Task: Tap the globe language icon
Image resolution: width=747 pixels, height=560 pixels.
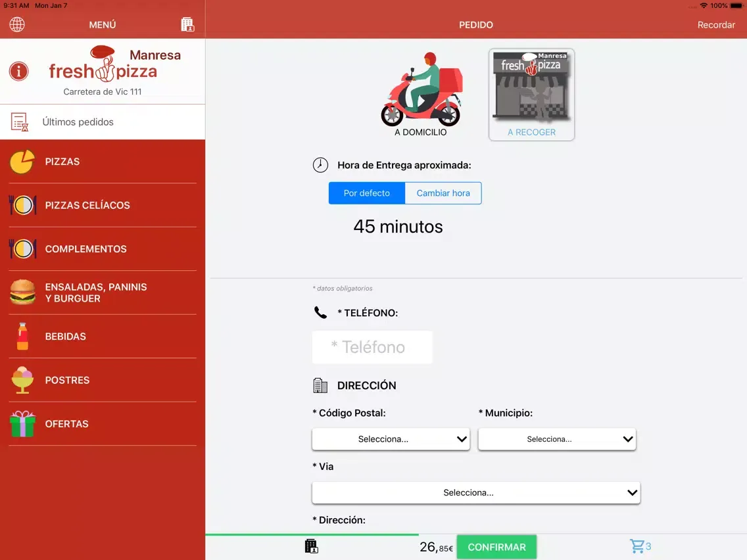Action: 17,24
